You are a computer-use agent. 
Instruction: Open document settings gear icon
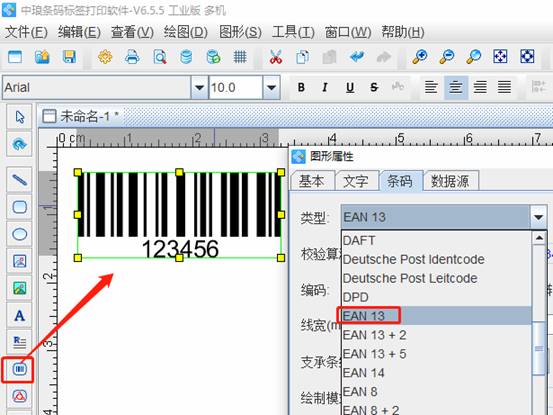point(105,57)
